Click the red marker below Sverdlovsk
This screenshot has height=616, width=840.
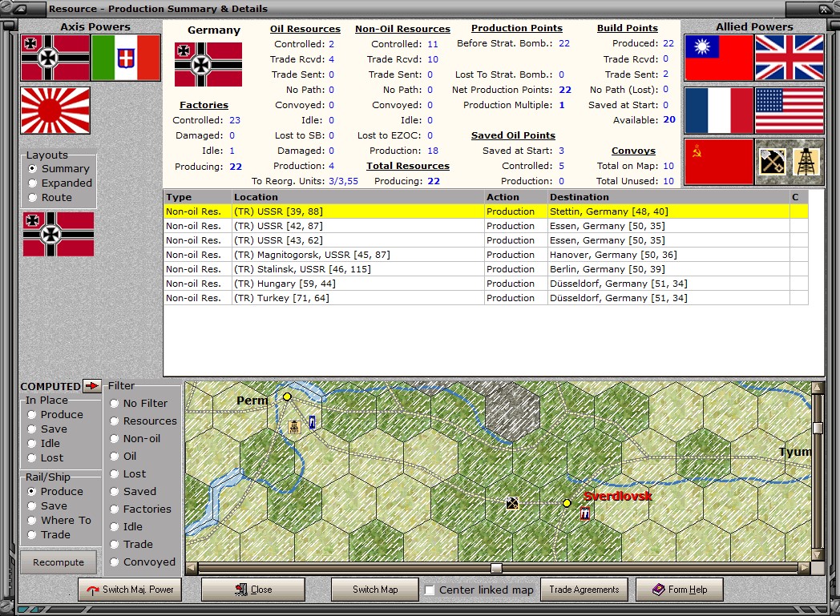point(585,513)
